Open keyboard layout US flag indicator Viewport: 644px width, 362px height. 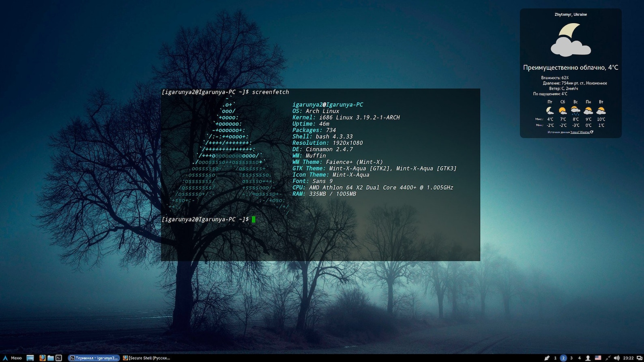598,358
